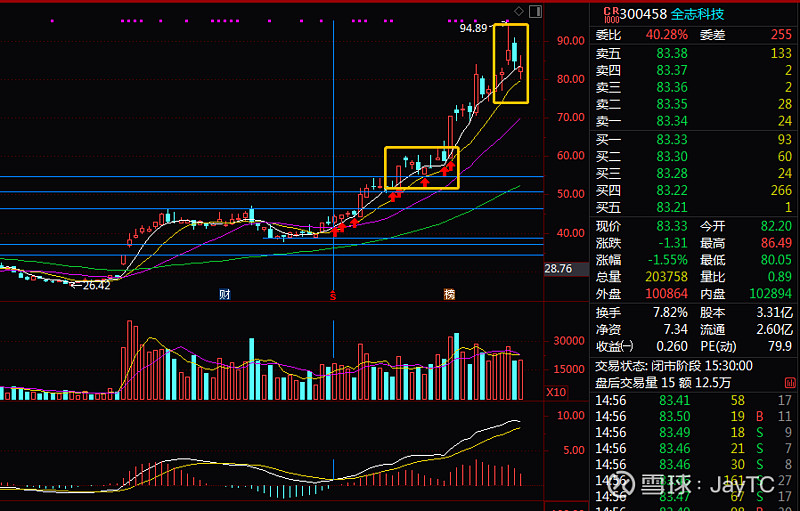Click the diamond marker icon above the chart
The image size is (800, 511).
pyautogui.click(x=519, y=11)
